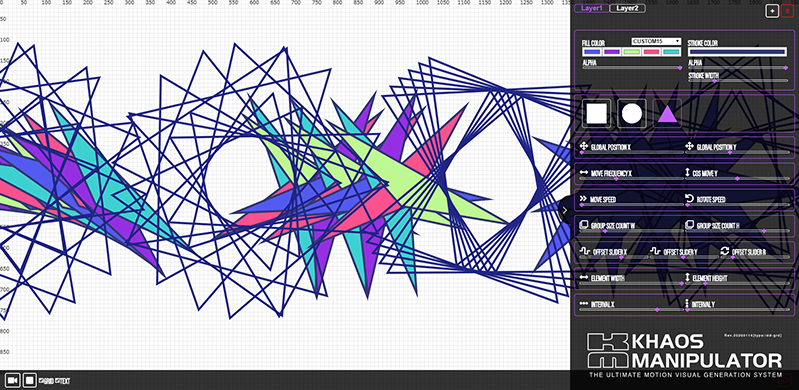Click the Rotate Speed icon
The image size is (799, 390).
(x=689, y=199)
